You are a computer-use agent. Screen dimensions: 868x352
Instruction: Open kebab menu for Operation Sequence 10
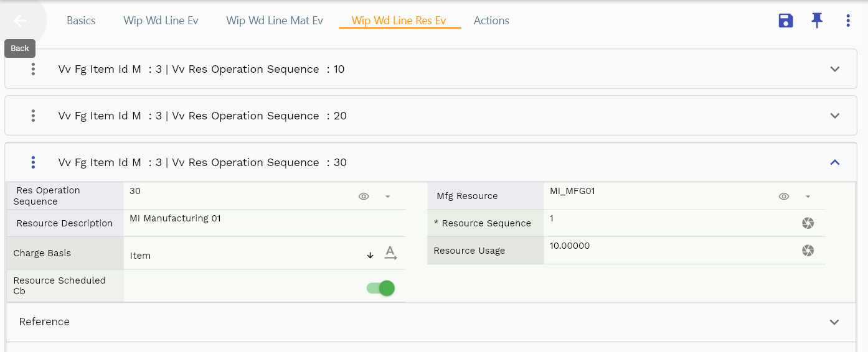coord(33,69)
